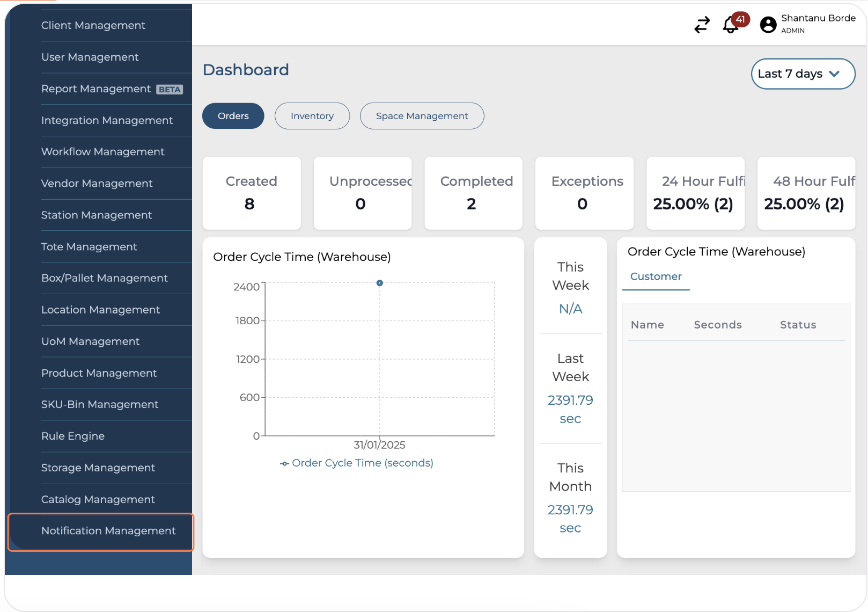
Task: Click the swap arrows icon in header
Action: click(702, 25)
